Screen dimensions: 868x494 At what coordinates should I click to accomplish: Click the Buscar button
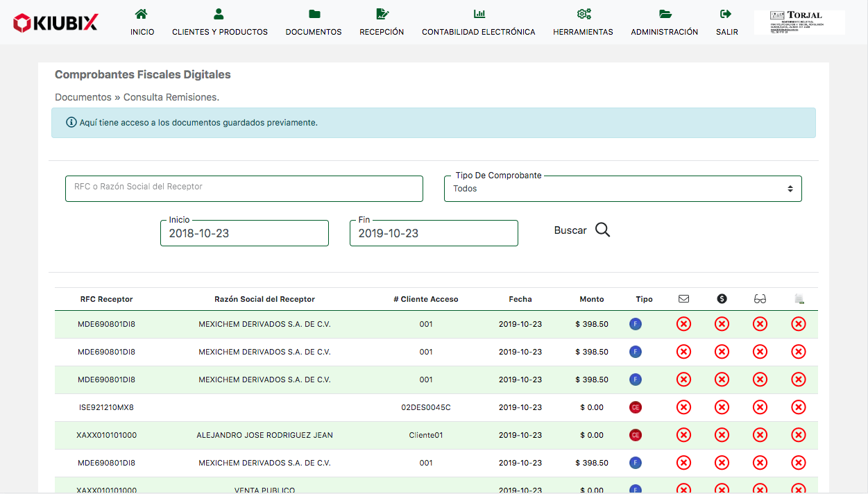(570, 230)
